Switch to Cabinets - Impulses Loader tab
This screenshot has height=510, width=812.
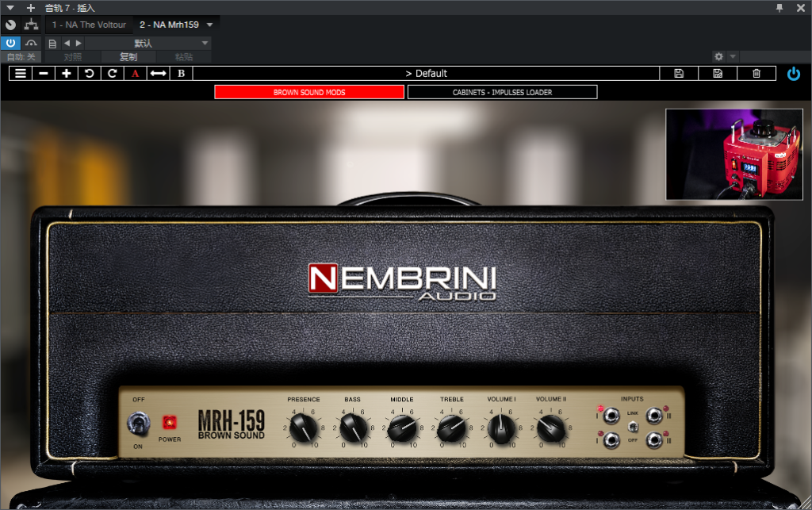(502, 92)
